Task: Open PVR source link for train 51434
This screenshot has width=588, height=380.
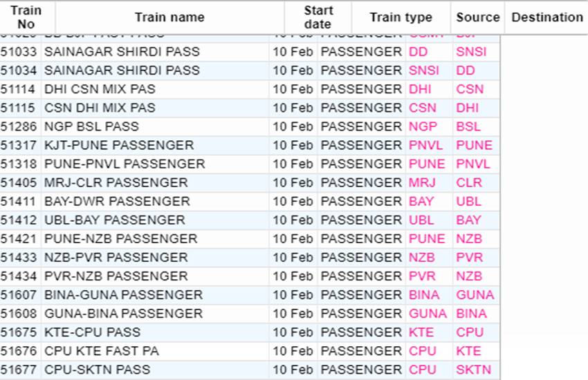Action: [422, 276]
